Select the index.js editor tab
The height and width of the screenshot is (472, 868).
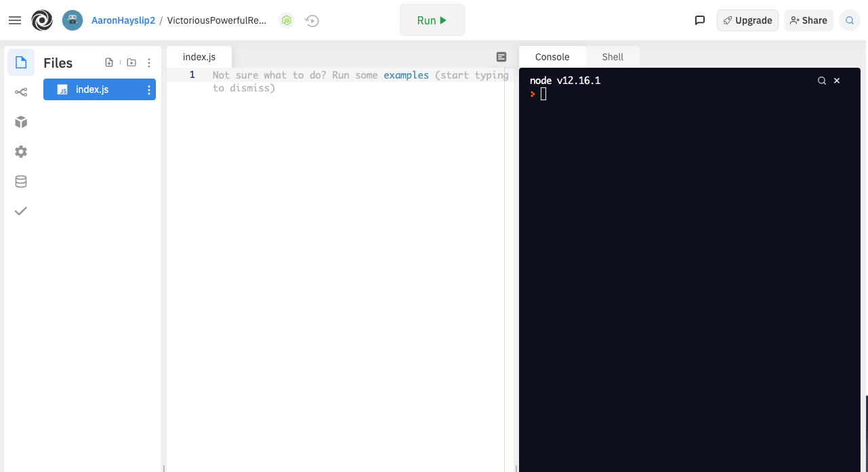tap(199, 57)
